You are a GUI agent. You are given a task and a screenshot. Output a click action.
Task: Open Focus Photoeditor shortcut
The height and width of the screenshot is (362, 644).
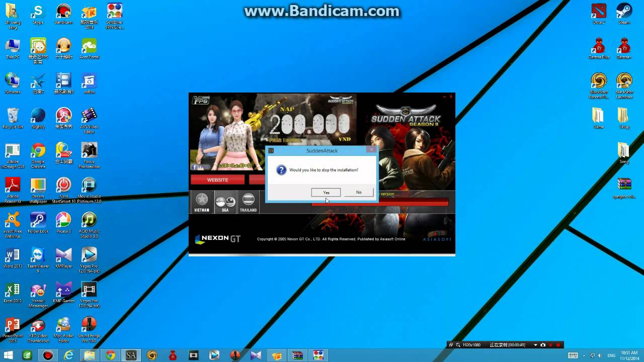(x=89, y=156)
